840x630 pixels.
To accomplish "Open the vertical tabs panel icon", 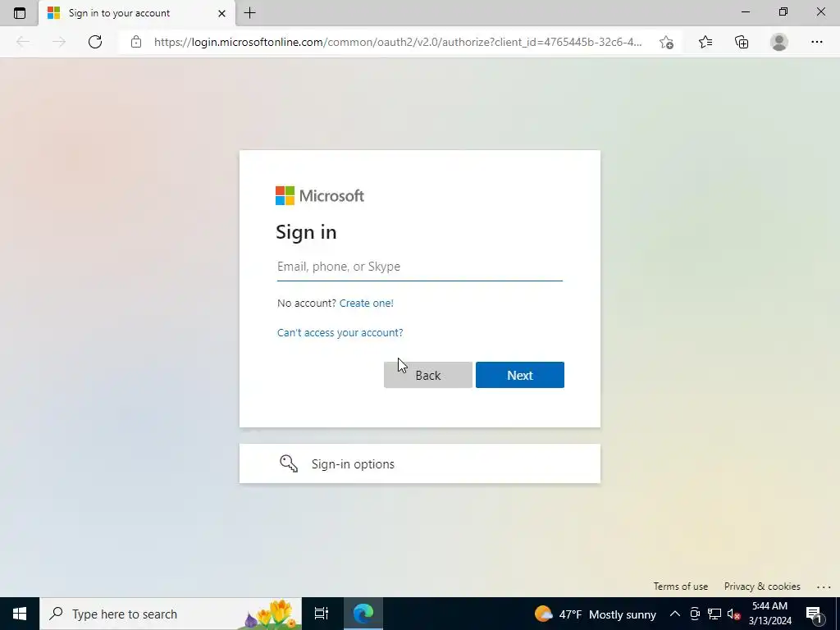I will [20, 13].
